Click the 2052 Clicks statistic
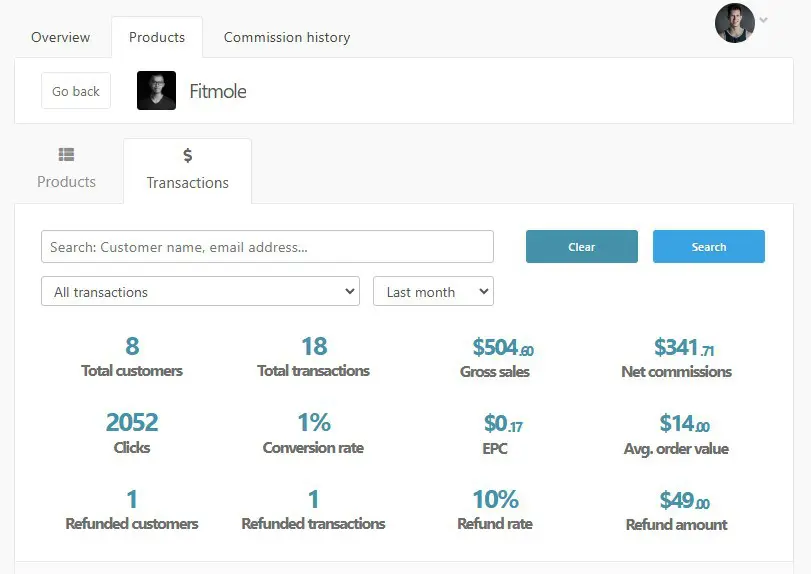The width and height of the screenshot is (811, 574). [132, 422]
